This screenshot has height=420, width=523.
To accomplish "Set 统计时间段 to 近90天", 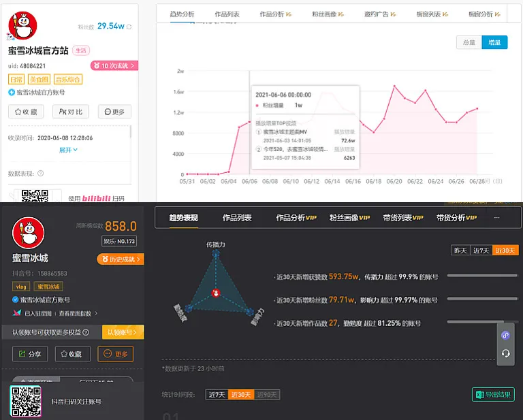I will pos(267,395).
